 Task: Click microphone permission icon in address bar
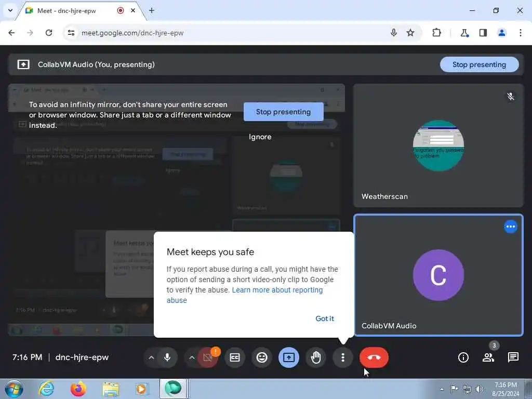[x=394, y=33]
